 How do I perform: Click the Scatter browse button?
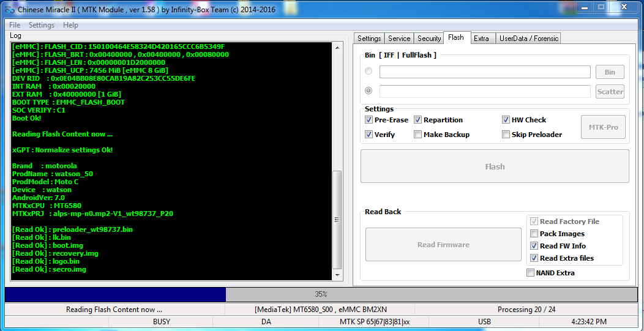[610, 92]
